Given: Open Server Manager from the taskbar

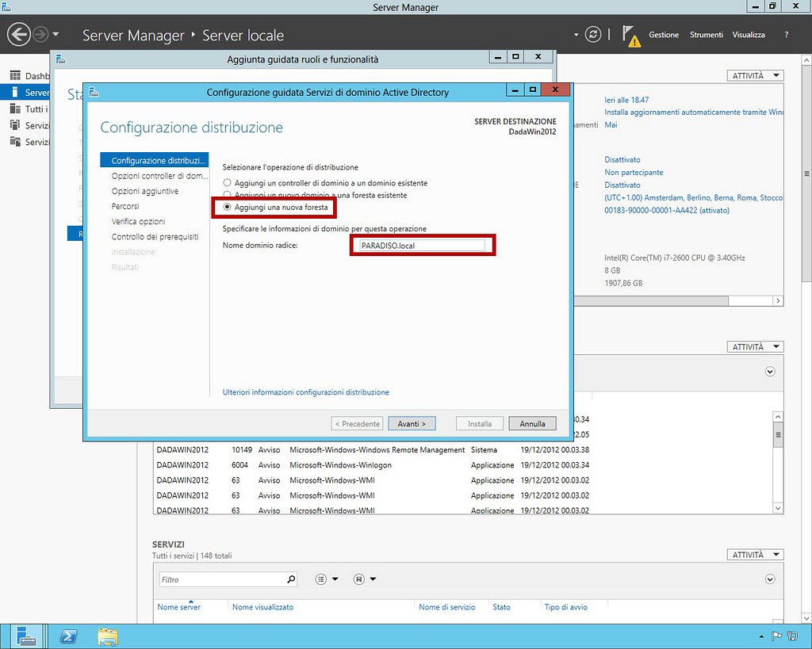Looking at the screenshot, I should tap(26, 636).
